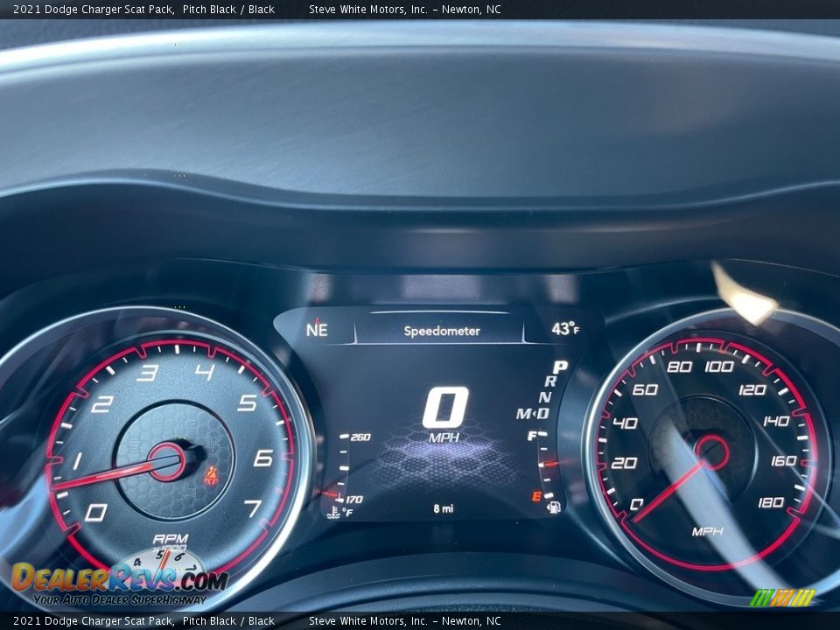Image resolution: width=840 pixels, height=630 pixels.
Task: Click the MPH label on analog speedometer
Action: [707, 531]
